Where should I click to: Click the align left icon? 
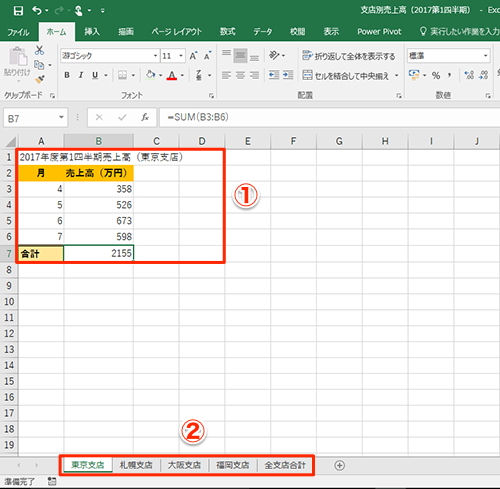click(226, 75)
